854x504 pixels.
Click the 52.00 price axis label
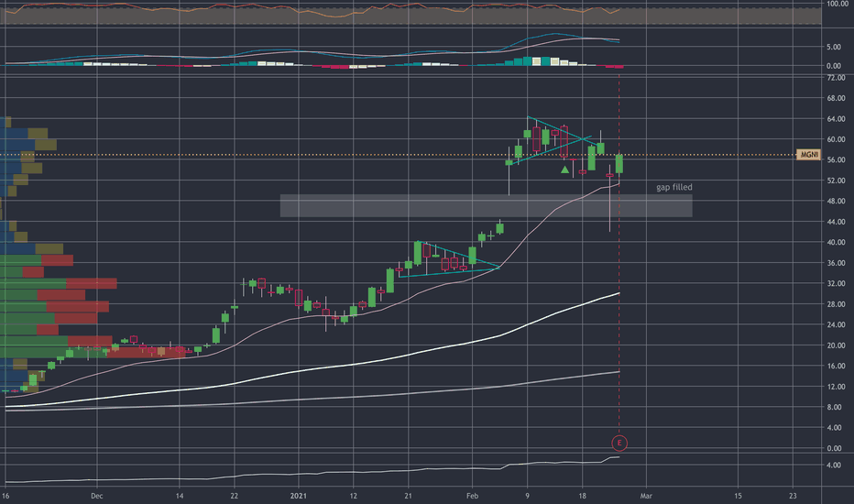pos(836,181)
